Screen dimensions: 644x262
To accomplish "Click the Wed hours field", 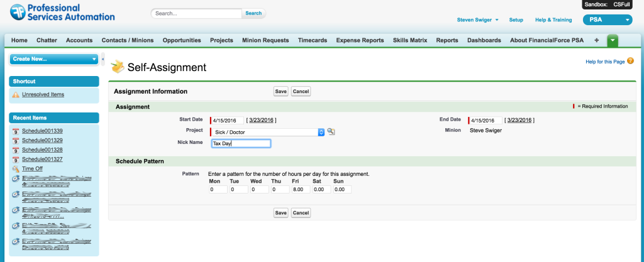I will click(260, 189).
